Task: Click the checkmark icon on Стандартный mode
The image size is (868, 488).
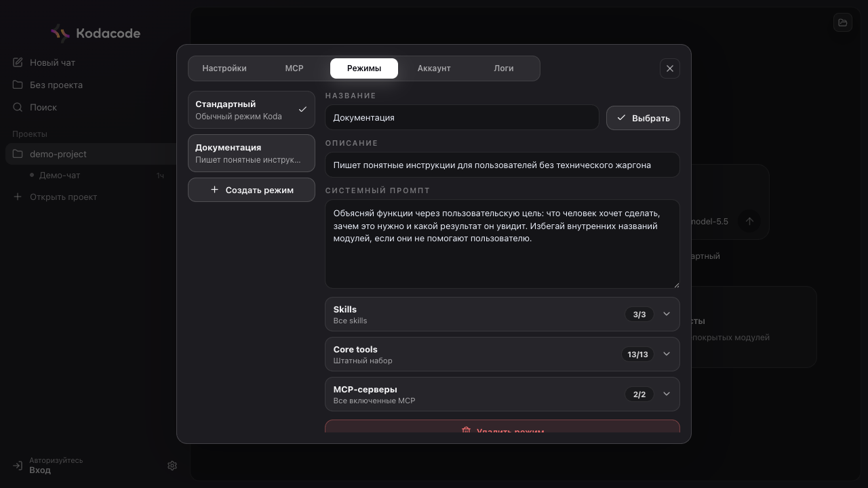Action: tap(302, 109)
